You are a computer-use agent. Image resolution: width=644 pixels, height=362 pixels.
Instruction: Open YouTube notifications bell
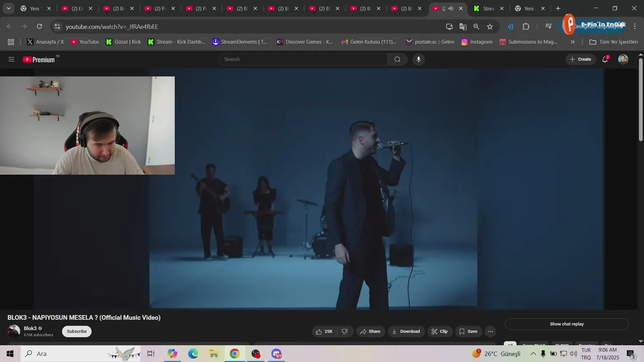click(605, 59)
